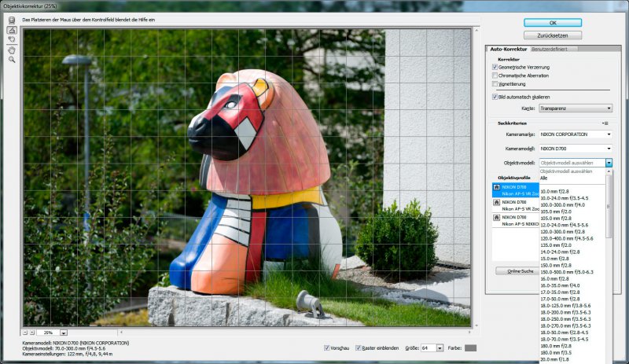Screen dimensions: 629x364
Task: Click the zoom percentage field
Action: click(x=49, y=333)
